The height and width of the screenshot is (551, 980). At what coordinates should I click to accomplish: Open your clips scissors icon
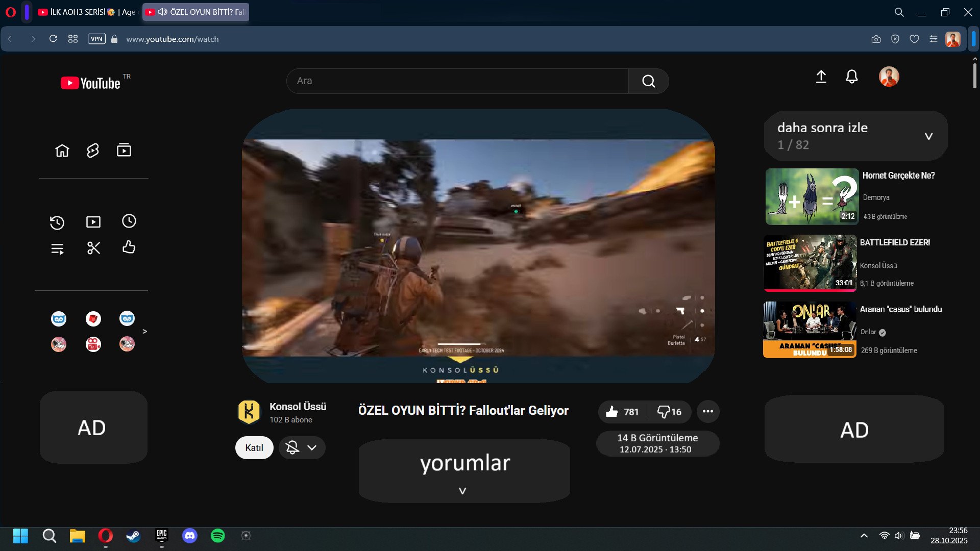click(93, 248)
